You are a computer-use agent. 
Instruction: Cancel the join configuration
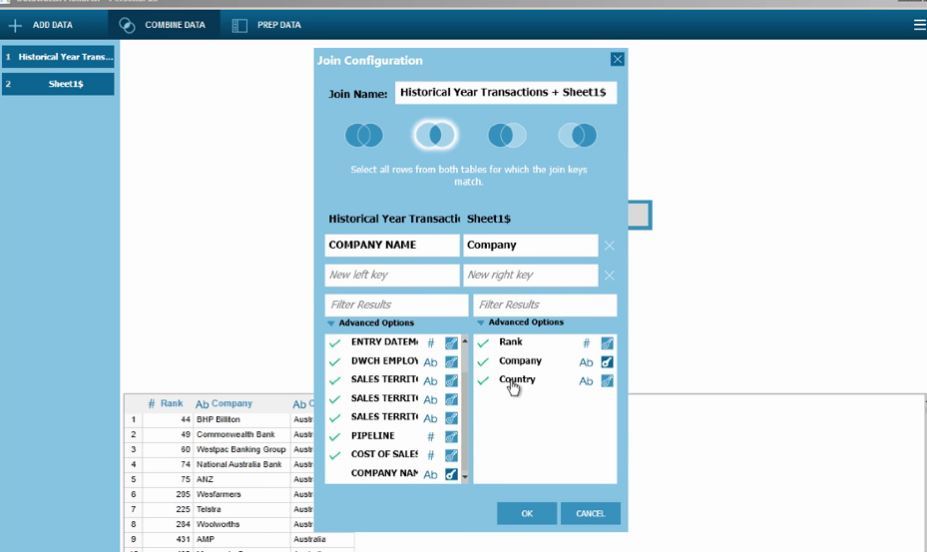(x=590, y=513)
